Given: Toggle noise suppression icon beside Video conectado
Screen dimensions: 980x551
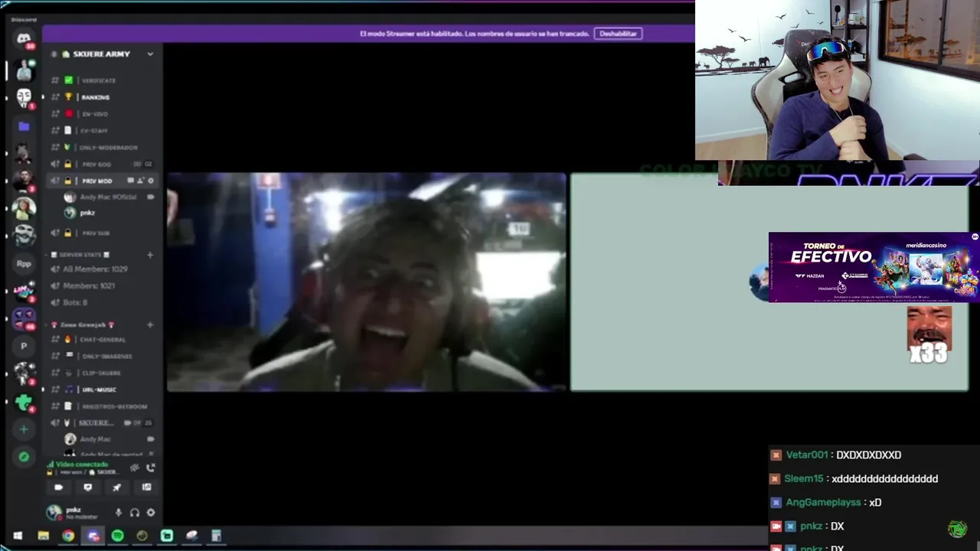Looking at the screenshot, I should pos(134,468).
